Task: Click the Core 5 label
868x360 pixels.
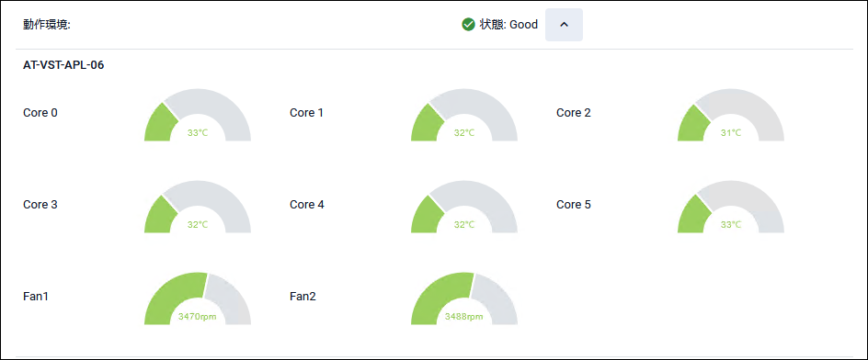Action: pos(574,205)
